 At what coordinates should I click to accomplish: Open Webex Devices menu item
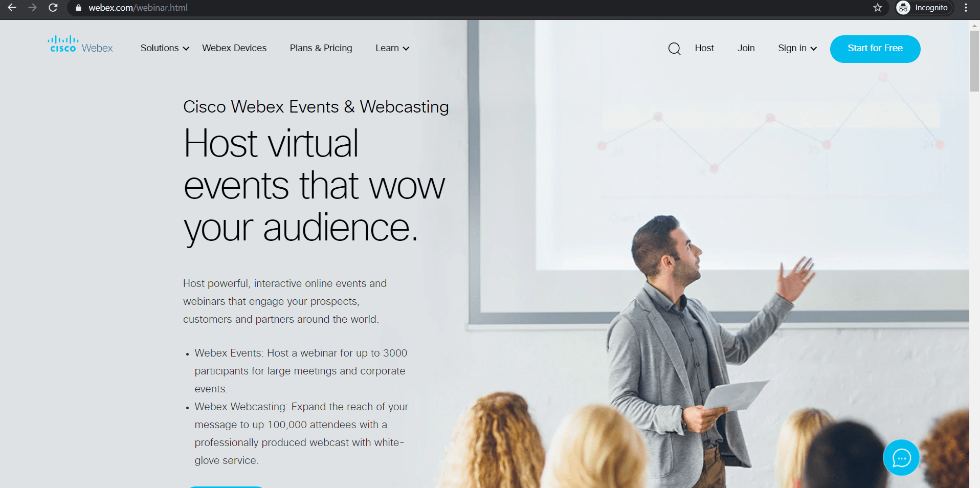tap(234, 48)
